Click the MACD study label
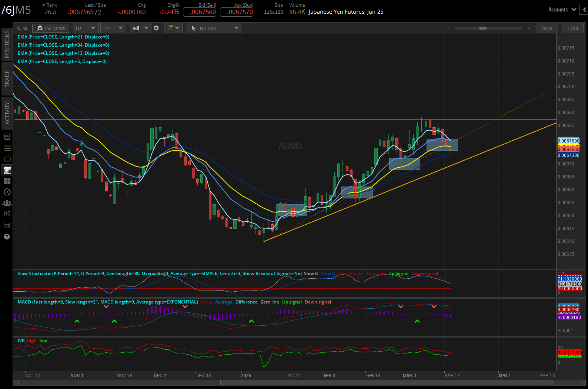The width and height of the screenshot is (588, 389). pos(108,302)
